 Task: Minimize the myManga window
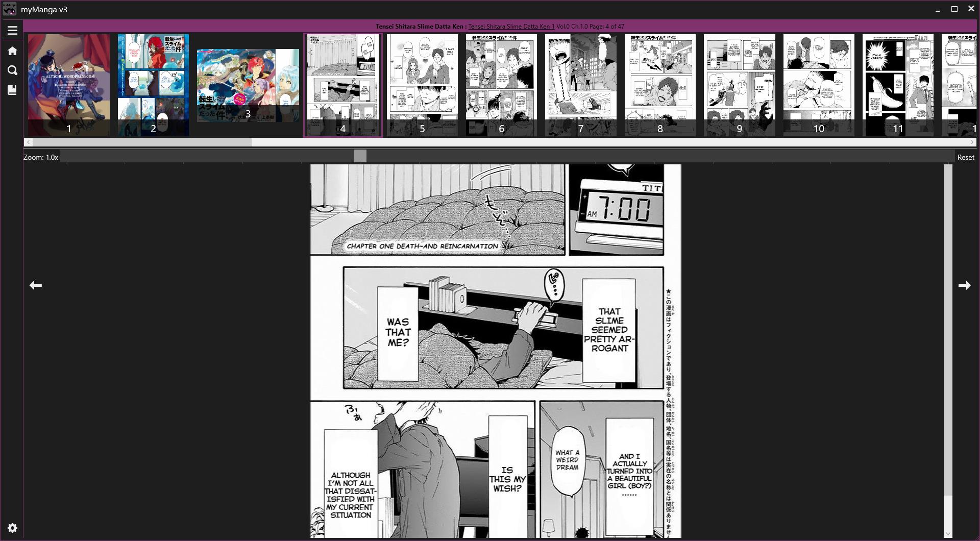tap(938, 9)
